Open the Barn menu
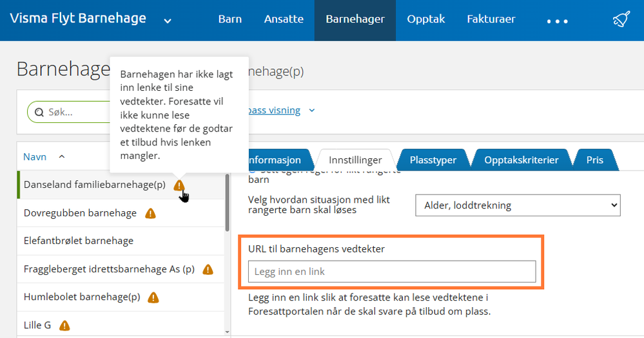Image resolution: width=644 pixels, height=338 pixels. click(230, 19)
